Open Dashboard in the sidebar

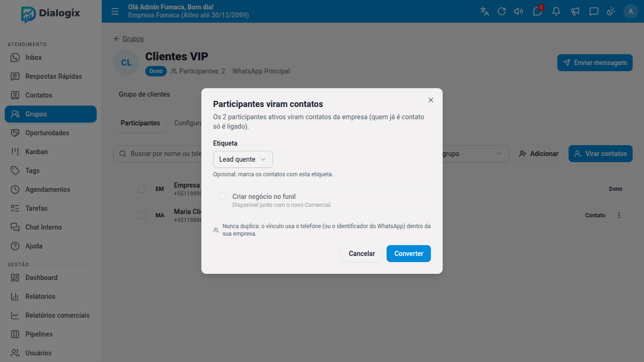tap(50, 278)
